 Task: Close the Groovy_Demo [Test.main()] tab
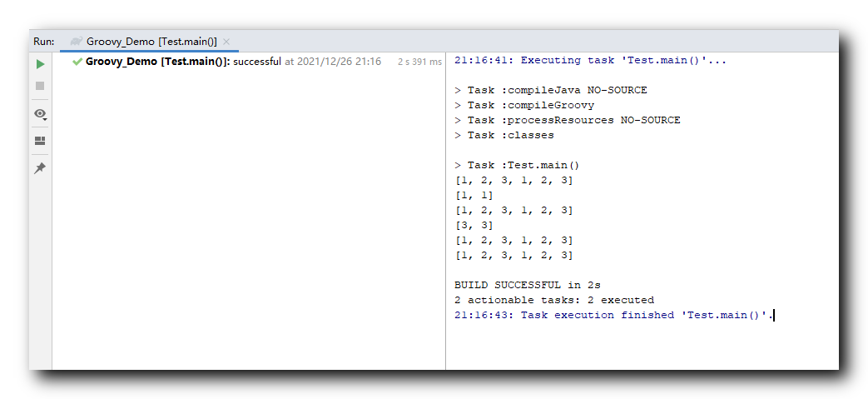click(226, 42)
